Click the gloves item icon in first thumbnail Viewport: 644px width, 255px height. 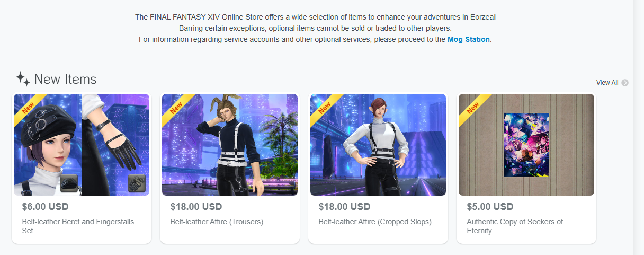(x=137, y=183)
